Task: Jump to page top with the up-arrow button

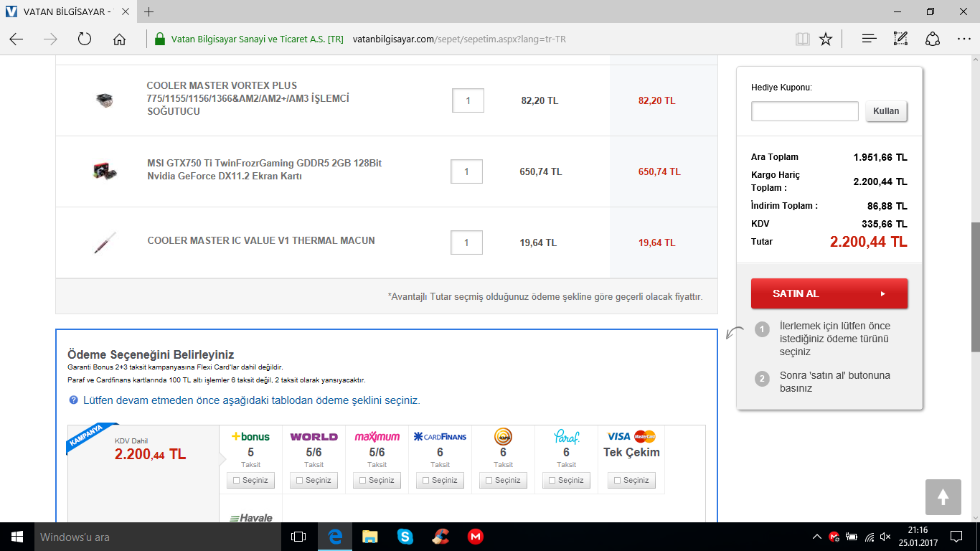Action: [x=943, y=497]
